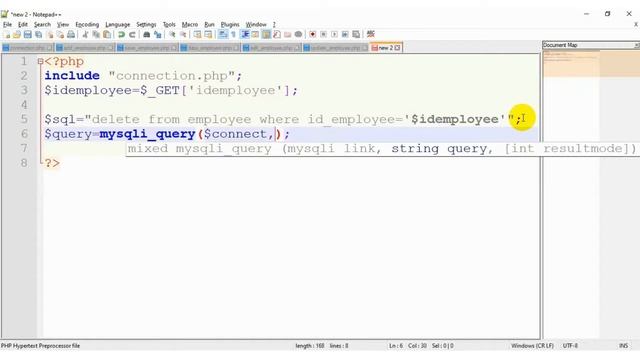640x360 pixels.
Task: Click the '?>' closing tag on line 8
Action: point(52,163)
